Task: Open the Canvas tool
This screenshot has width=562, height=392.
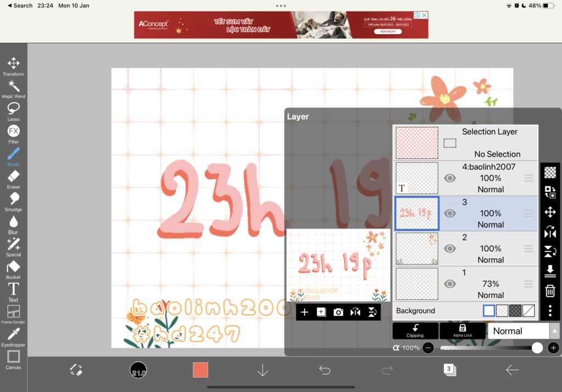Action: [13, 360]
